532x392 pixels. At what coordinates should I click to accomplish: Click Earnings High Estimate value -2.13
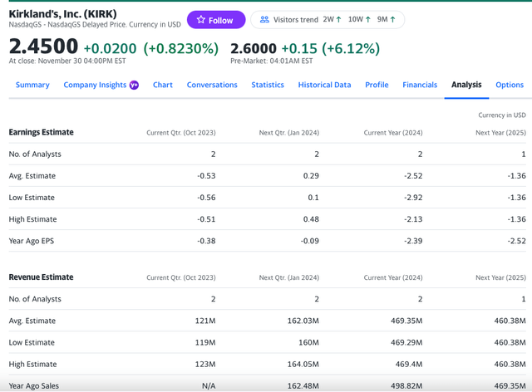[x=413, y=219]
